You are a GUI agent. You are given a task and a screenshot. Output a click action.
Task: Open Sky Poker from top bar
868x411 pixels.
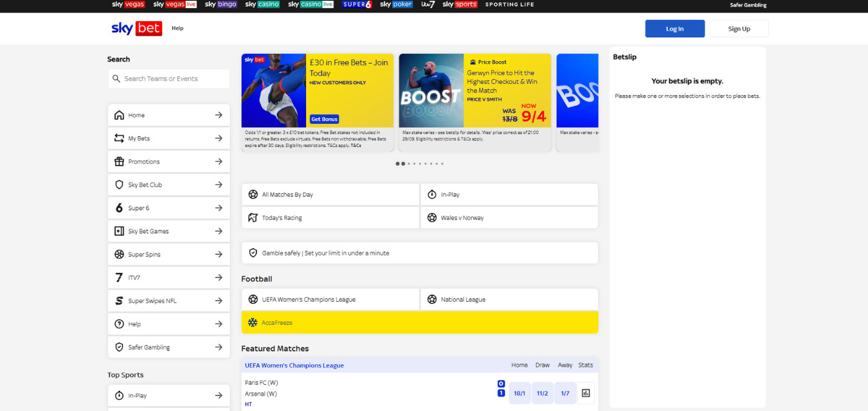pyautogui.click(x=396, y=4)
